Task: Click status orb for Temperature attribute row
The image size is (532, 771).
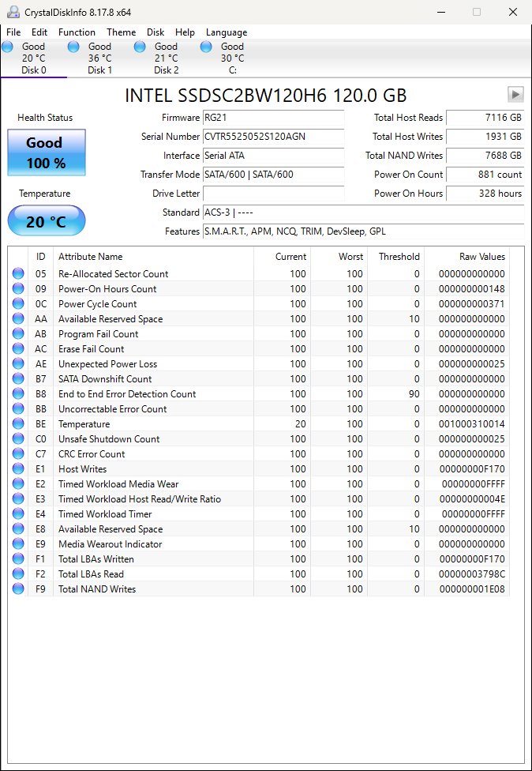Action: pos(18,423)
